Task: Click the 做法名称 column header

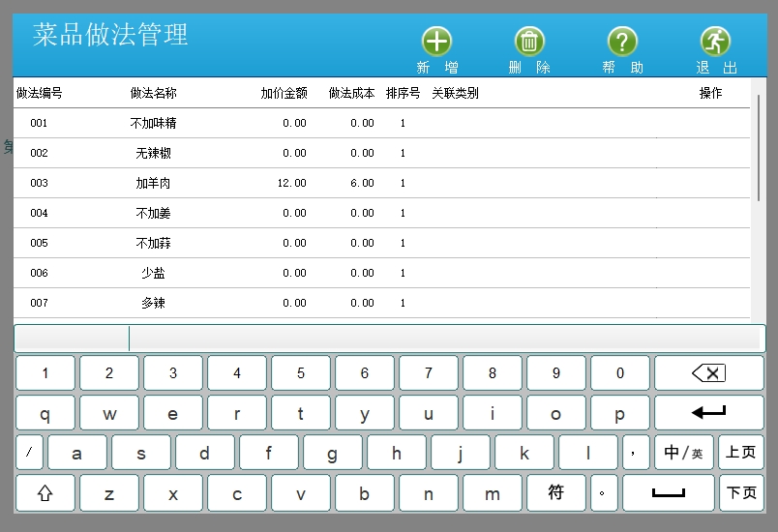Action: pyautogui.click(x=153, y=94)
